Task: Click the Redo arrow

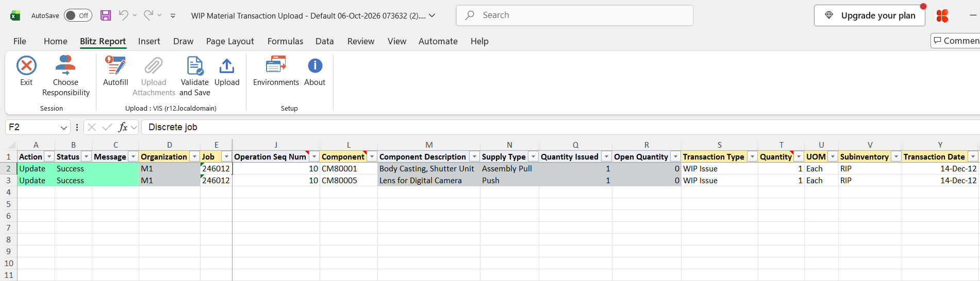Action: click(148, 15)
